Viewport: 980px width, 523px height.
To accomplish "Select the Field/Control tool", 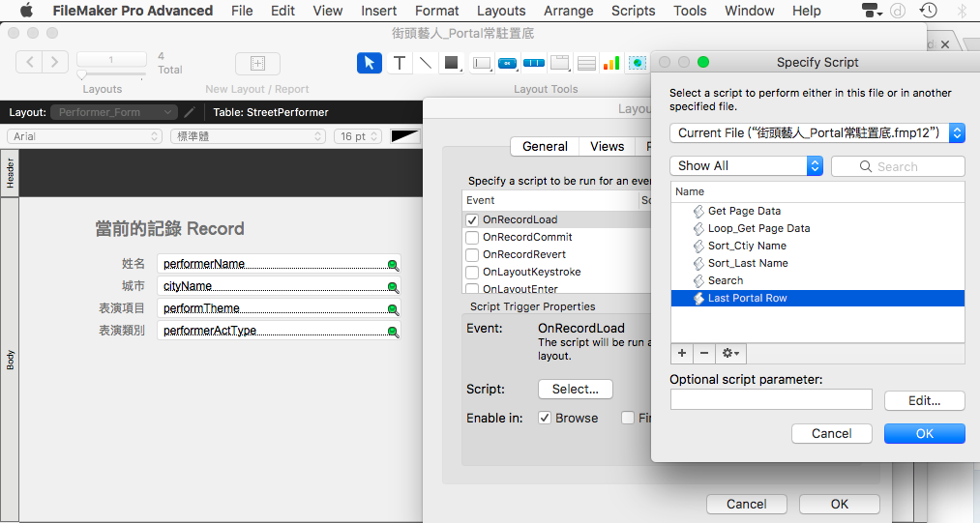I will pos(481,63).
